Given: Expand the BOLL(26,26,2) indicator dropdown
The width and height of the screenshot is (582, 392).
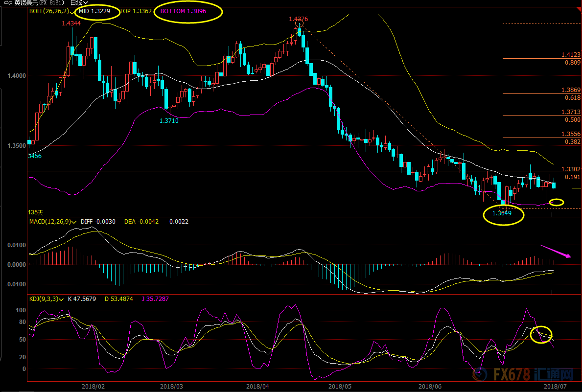Looking at the screenshot, I should coord(72,12).
